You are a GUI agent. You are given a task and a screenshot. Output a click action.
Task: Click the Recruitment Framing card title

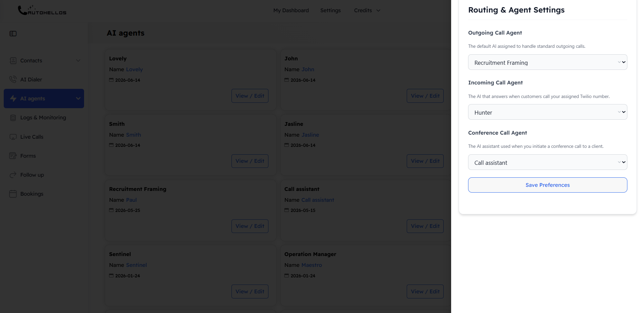point(138,189)
